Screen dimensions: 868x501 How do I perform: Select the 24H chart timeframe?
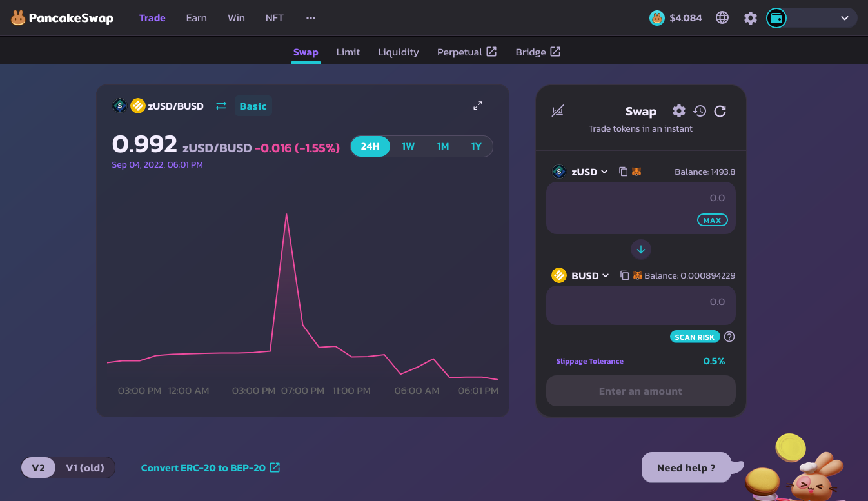point(370,146)
